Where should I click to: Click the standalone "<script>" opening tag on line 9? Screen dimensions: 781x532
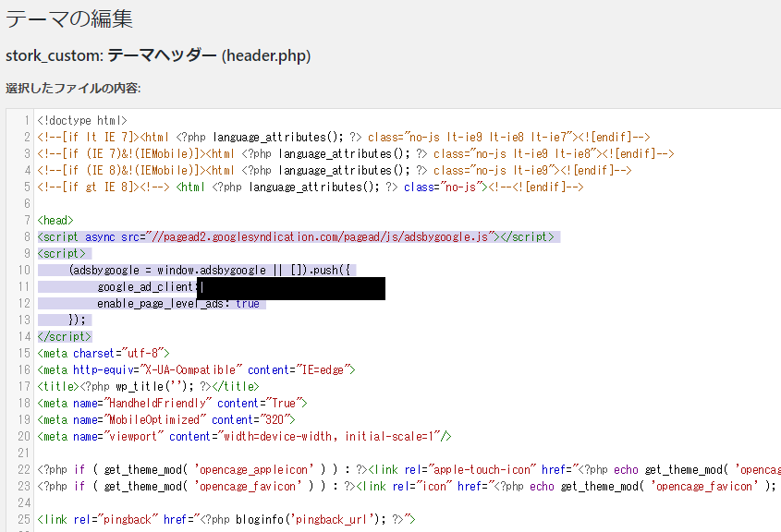61,253
